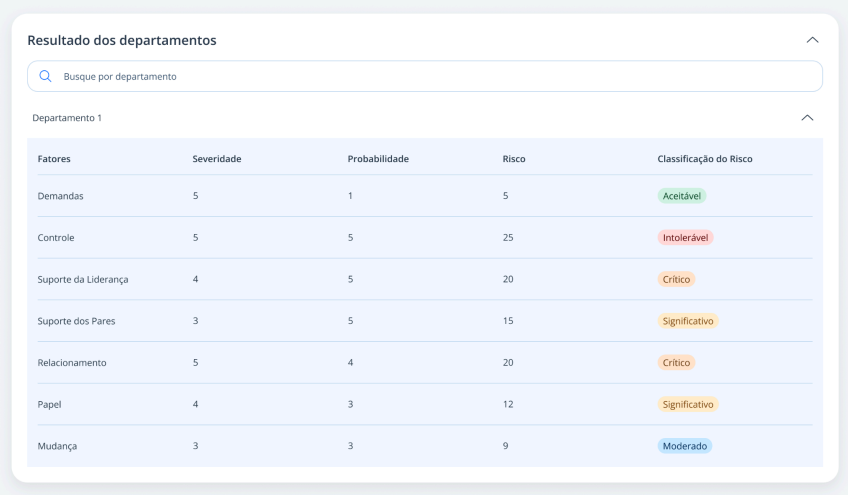Click the Risco column header

click(514, 159)
